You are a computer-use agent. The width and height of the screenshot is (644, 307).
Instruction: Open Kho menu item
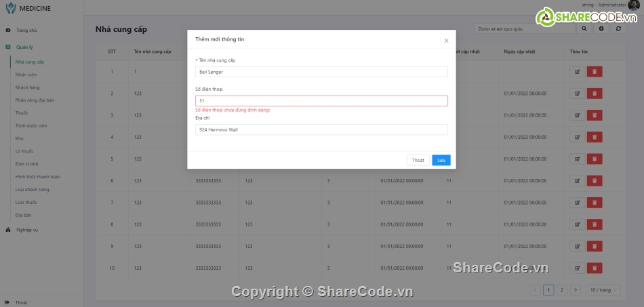[x=19, y=138]
